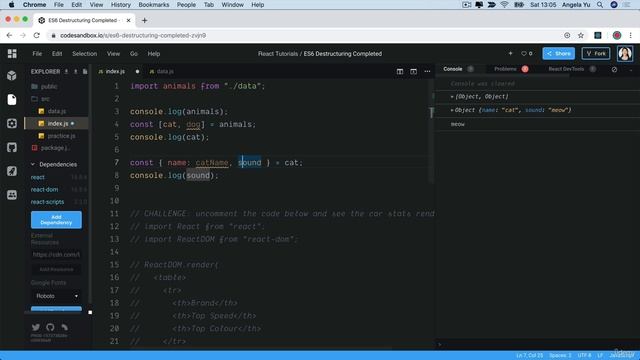Click the GitHub icon in sidebar footer
Screen dimensions: 640x360
(50, 327)
